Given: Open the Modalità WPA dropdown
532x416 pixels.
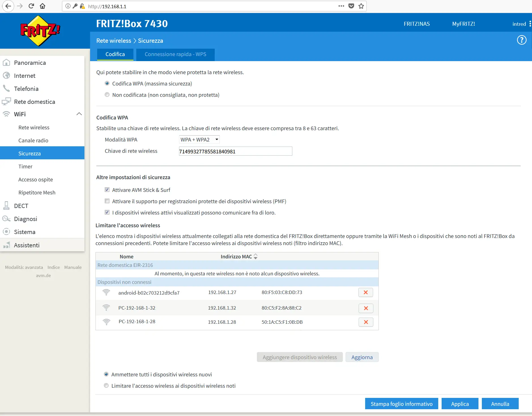Looking at the screenshot, I should pyautogui.click(x=199, y=140).
